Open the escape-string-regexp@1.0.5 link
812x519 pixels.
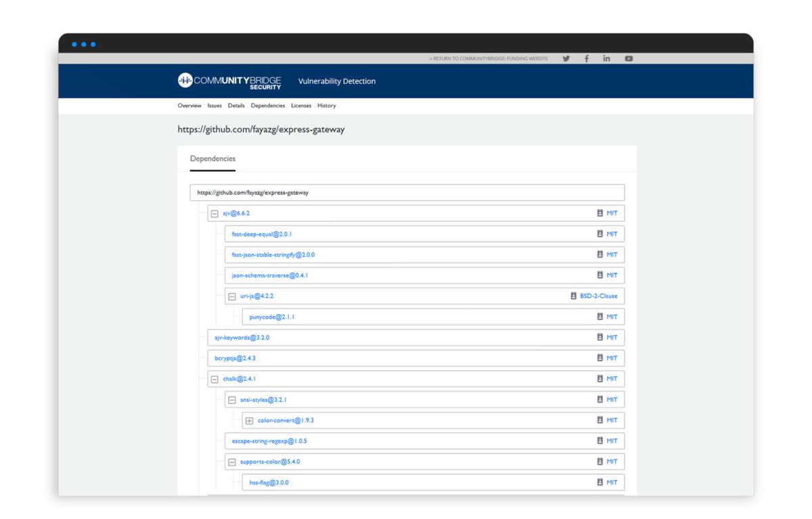click(x=269, y=441)
